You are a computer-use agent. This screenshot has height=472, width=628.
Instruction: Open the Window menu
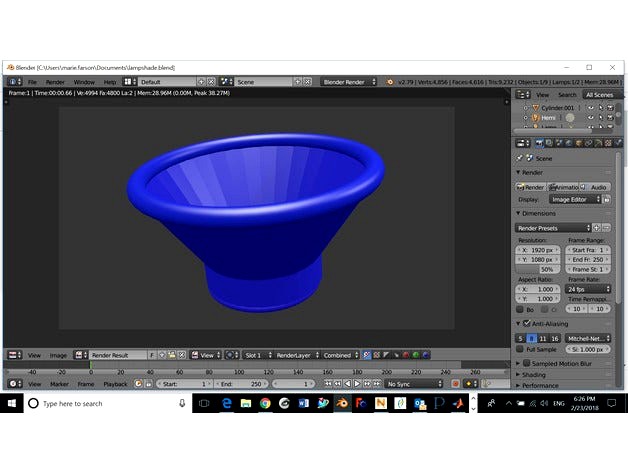click(x=84, y=82)
